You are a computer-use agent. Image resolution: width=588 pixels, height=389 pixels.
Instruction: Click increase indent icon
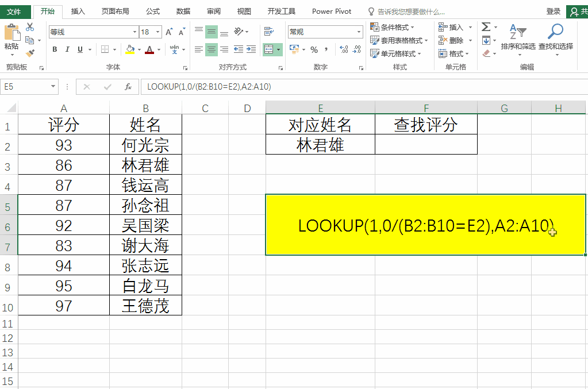251,49
